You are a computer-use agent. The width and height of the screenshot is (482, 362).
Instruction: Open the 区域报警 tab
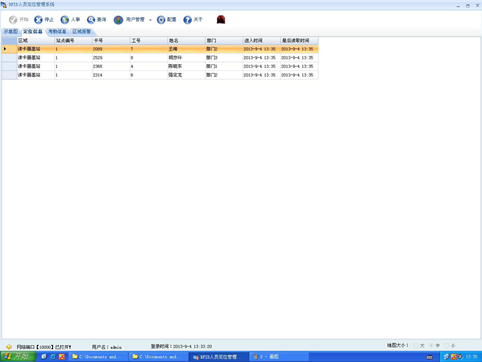(82, 32)
